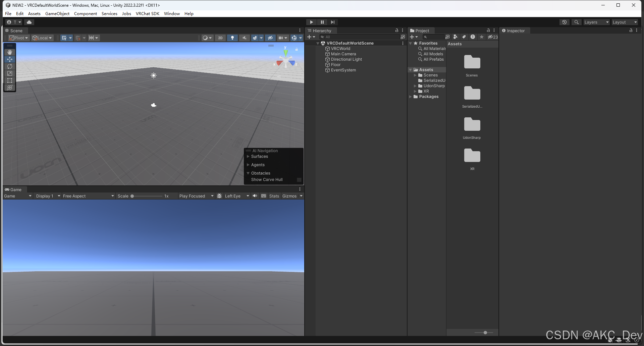
Task: Click the Step frame button
Action: (x=333, y=22)
